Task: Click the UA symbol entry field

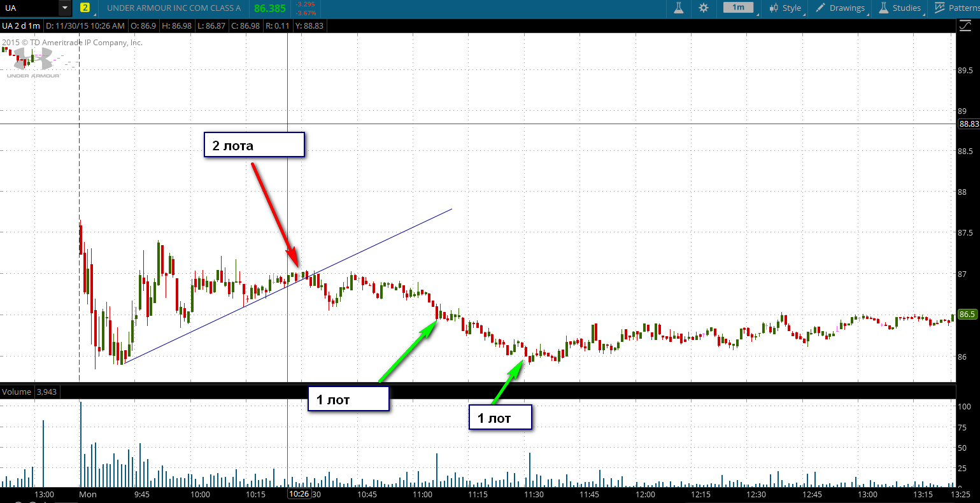Action: (x=30, y=8)
